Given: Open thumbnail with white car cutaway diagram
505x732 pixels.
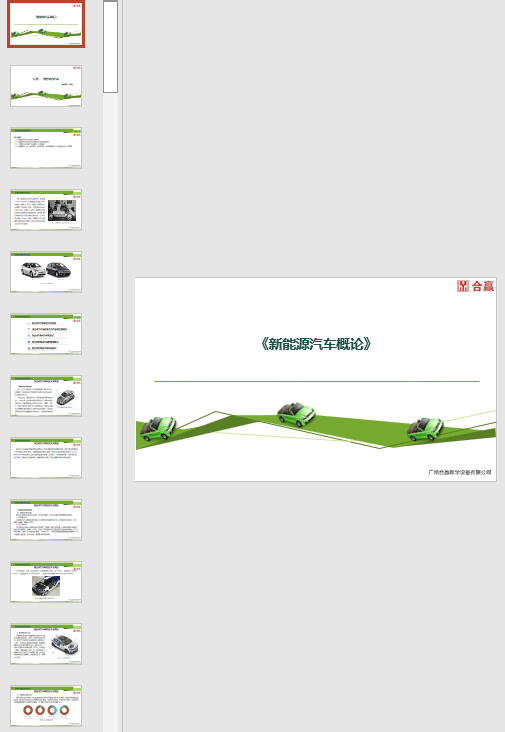Looking at the screenshot, I should coord(46,645).
